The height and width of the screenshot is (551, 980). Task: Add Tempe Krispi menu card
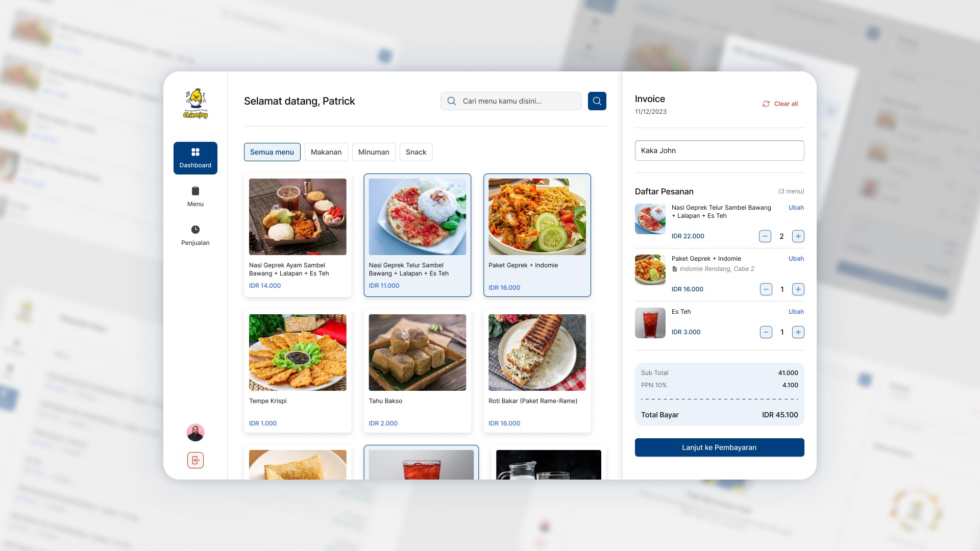point(298,370)
